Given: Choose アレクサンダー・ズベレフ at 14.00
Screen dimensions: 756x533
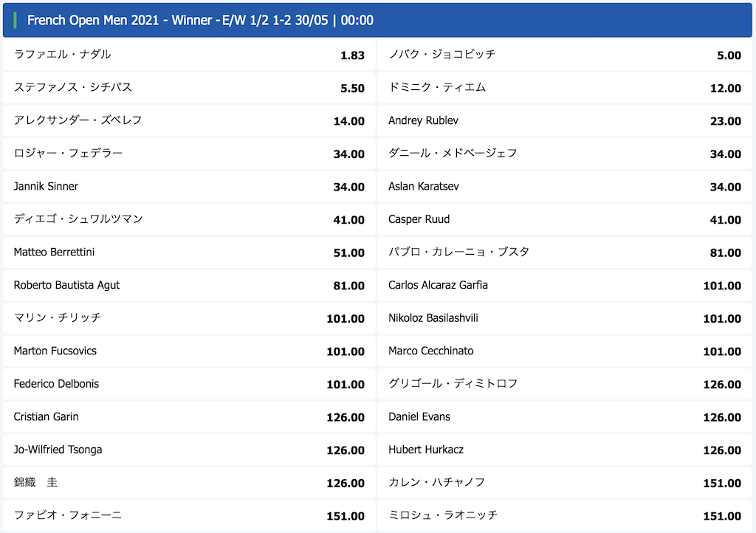Looking at the screenshot, I should point(189,120).
